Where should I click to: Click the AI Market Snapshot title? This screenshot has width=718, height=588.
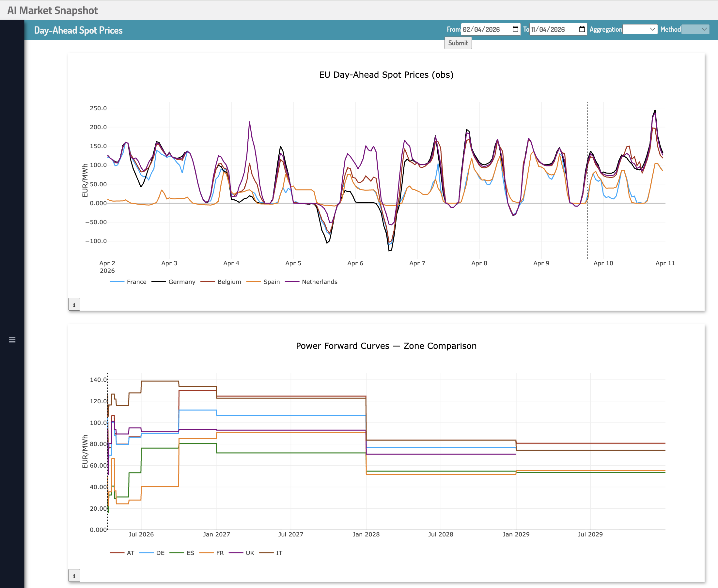point(53,10)
